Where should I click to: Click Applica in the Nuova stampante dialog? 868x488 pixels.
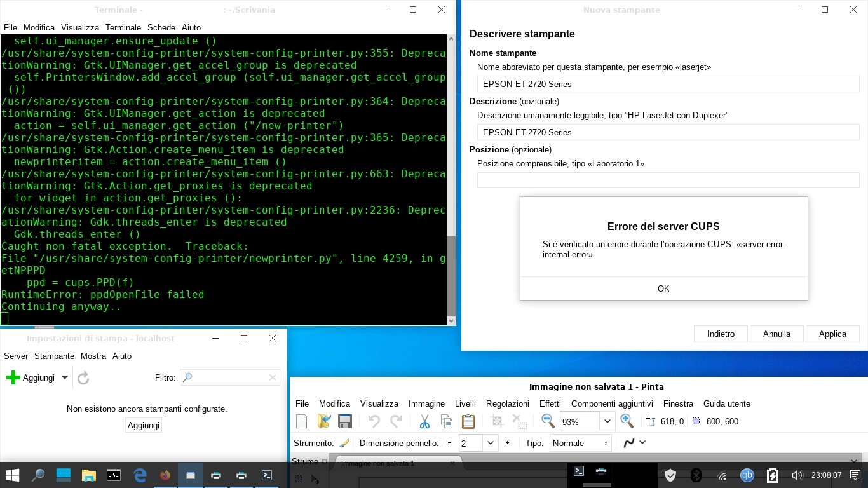[832, 334]
